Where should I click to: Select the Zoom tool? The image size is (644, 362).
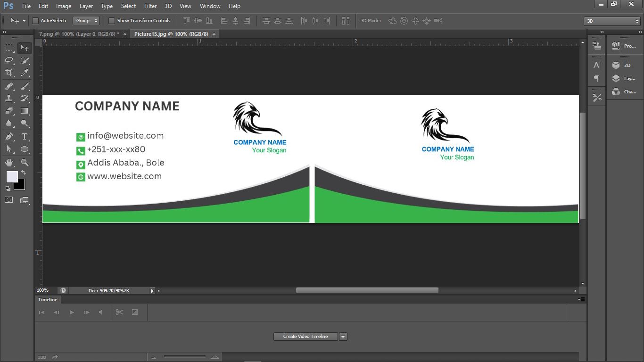(25, 163)
